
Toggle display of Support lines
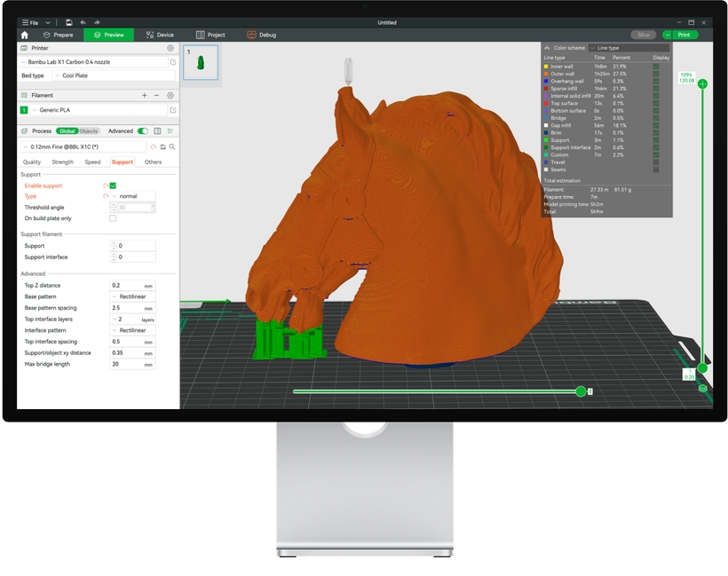coord(656,140)
